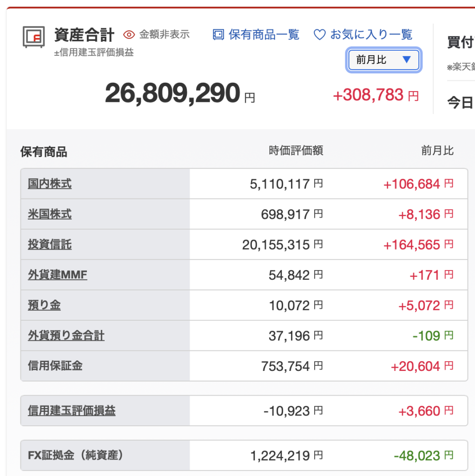Toggle the 金額非表示 eye icon
This screenshot has width=475, height=476.
click(129, 34)
